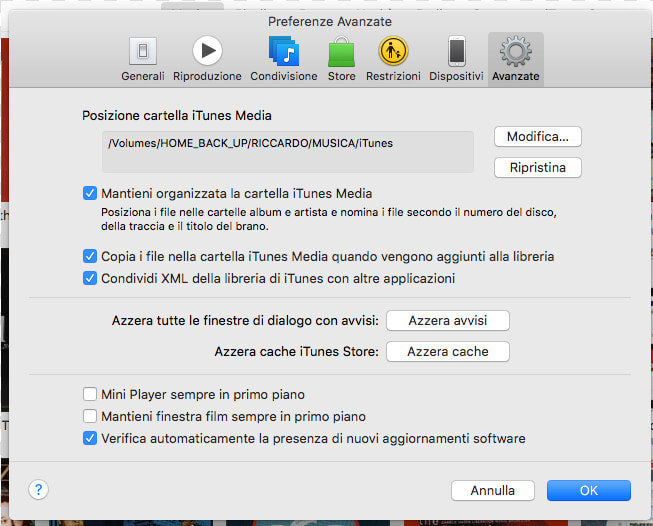
Task: Click the Azzera cache button
Action: click(x=448, y=351)
